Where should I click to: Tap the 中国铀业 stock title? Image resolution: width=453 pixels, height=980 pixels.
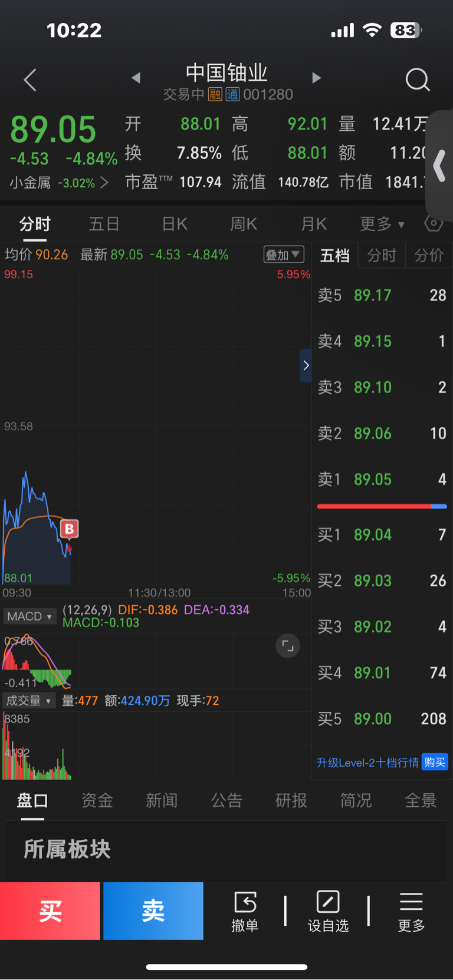(x=226, y=73)
